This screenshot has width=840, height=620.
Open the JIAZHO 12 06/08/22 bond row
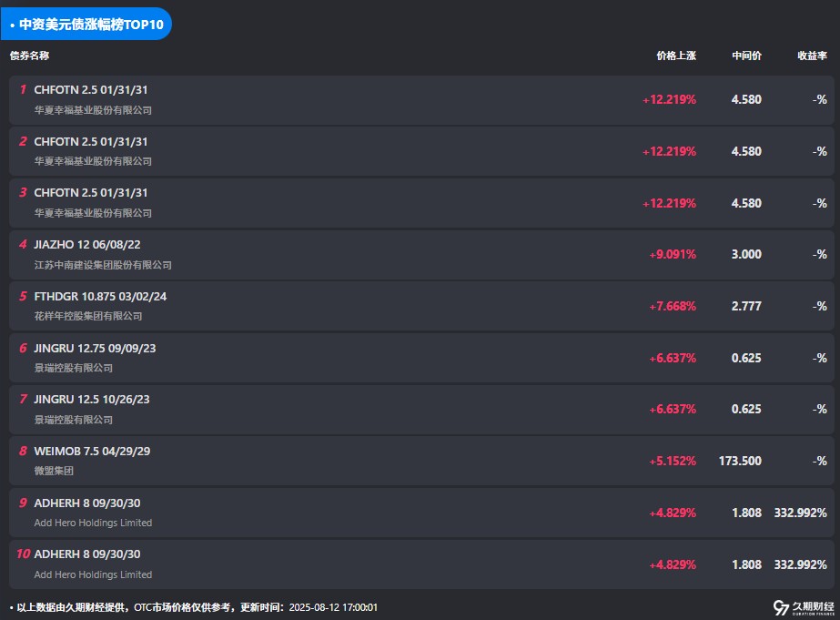click(421, 255)
